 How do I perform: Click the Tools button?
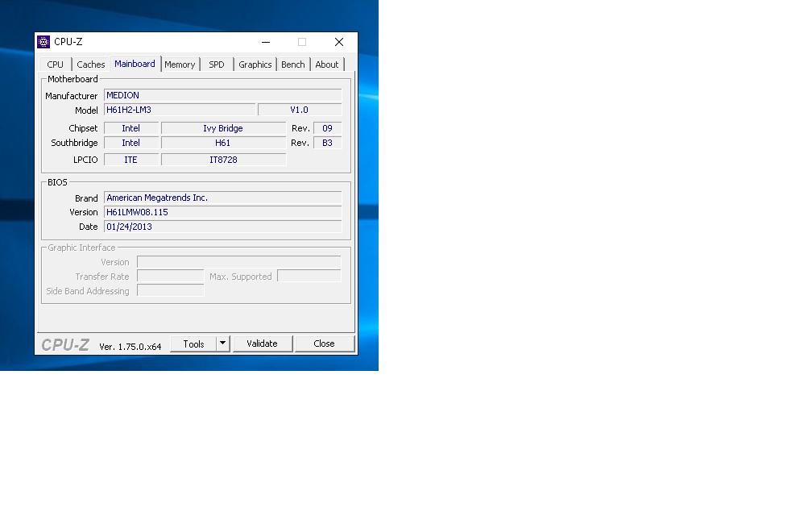[193, 344]
